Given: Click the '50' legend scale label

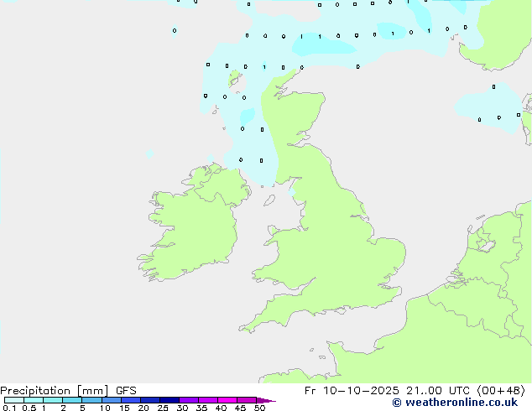Looking at the screenshot, I should coord(259,408).
